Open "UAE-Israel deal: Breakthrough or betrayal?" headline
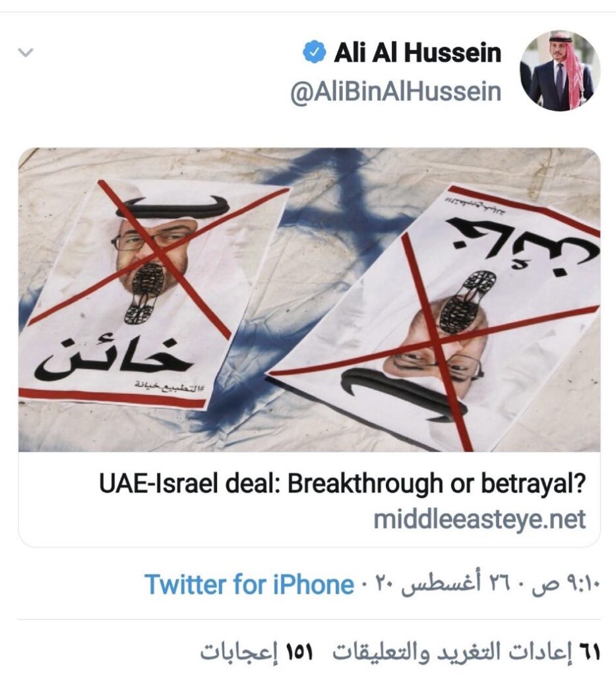616x675 pixels. click(342, 483)
